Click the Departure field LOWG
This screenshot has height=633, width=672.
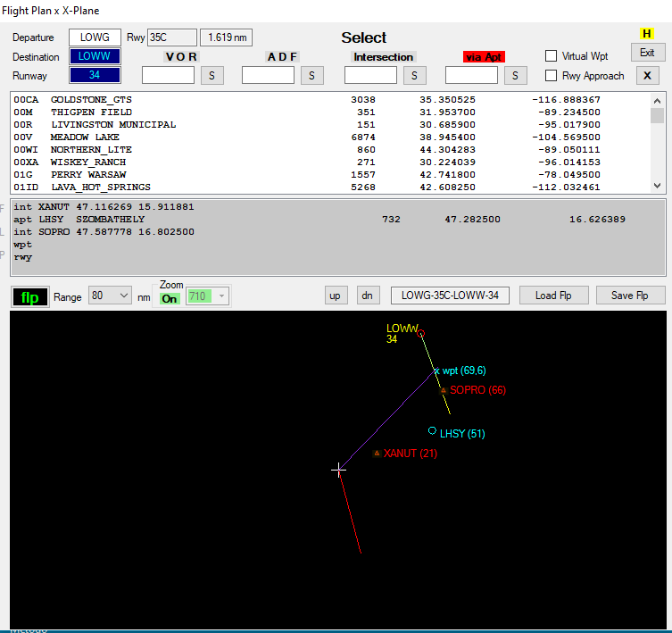point(95,37)
